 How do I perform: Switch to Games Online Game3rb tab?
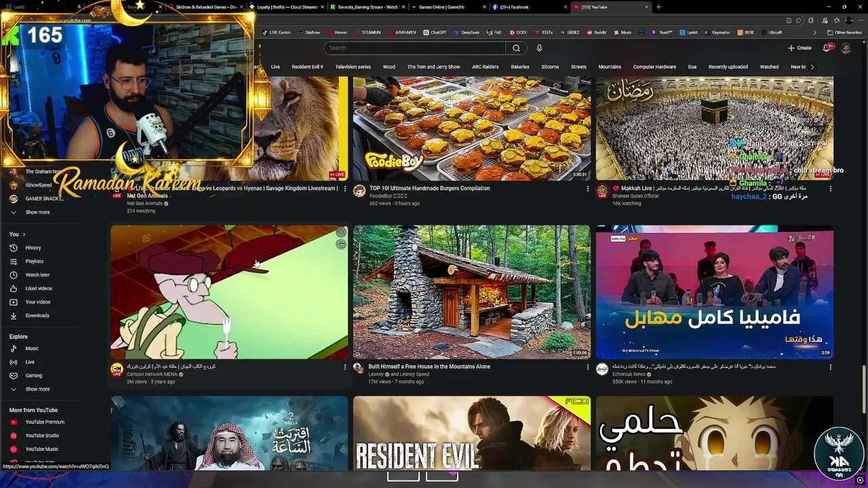pyautogui.click(x=448, y=7)
